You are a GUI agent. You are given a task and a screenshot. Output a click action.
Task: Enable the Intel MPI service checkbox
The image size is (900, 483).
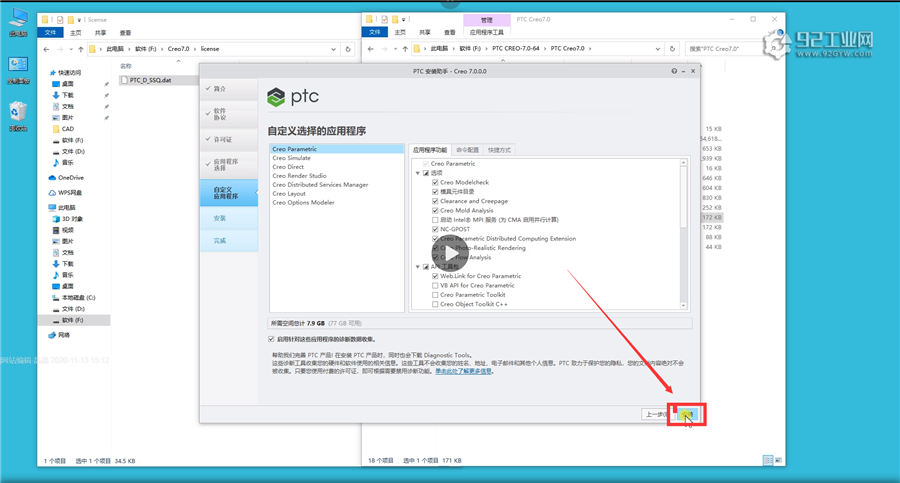[435, 220]
